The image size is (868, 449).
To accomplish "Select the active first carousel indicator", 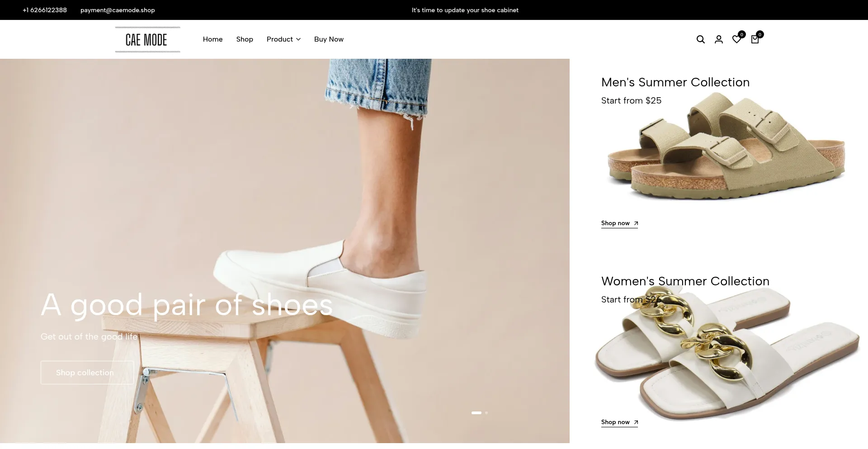I will click(476, 413).
